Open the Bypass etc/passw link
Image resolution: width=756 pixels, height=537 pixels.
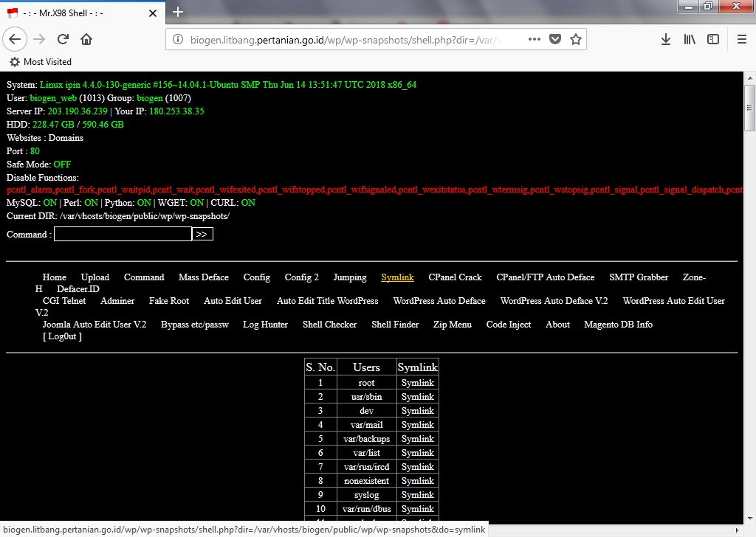click(x=195, y=325)
